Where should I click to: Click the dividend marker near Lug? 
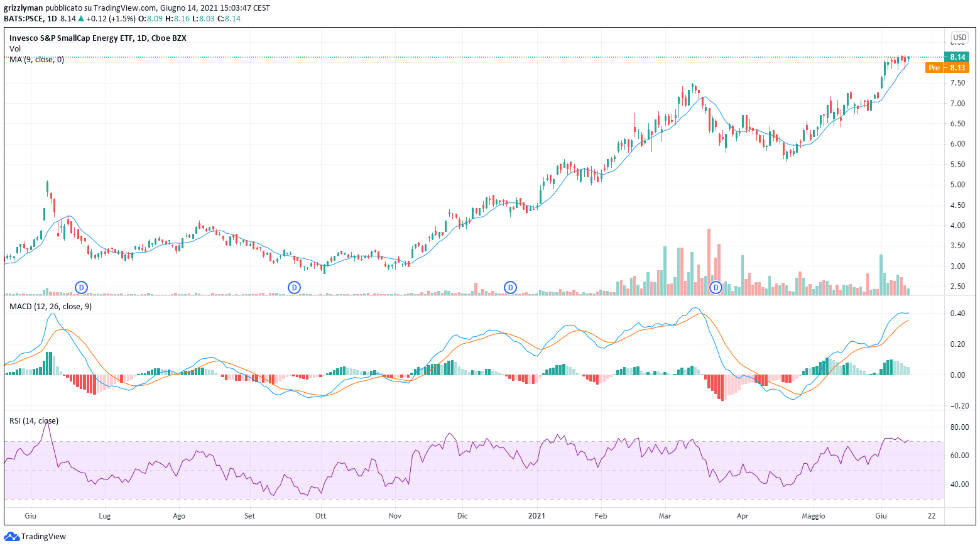click(81, 287)
